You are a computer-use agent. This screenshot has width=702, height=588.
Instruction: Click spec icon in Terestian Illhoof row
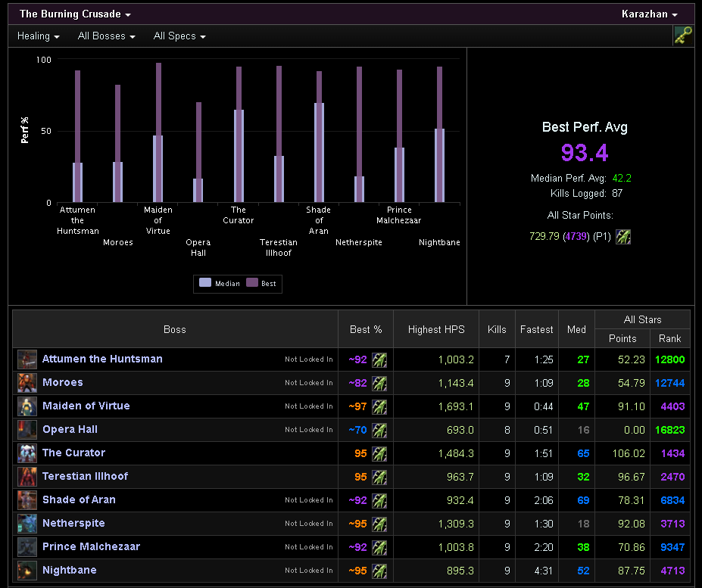379,477
